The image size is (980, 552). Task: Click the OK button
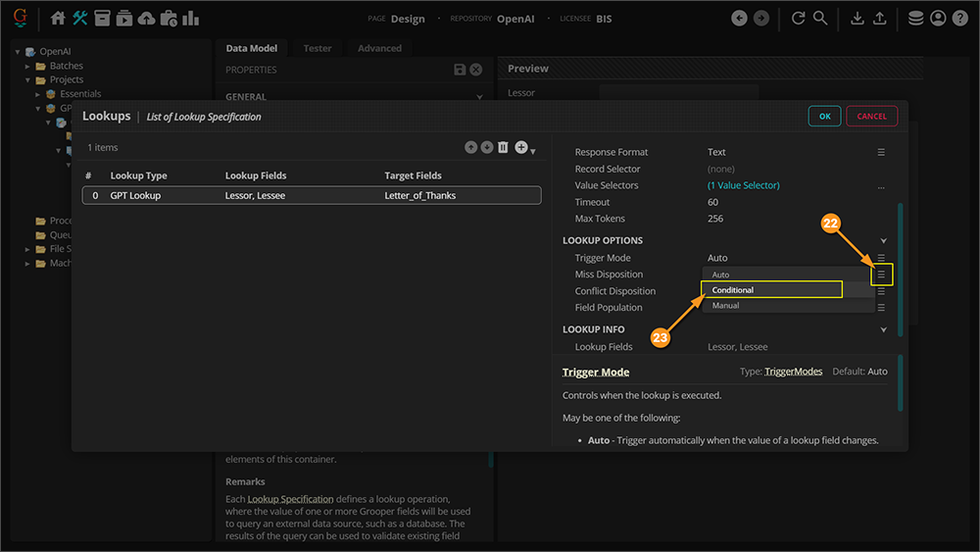tap(824, 116)
